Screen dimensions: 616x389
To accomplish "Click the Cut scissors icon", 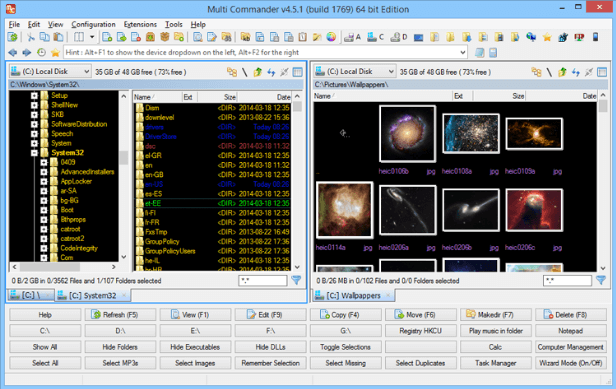I will click(x=31, y=37).
